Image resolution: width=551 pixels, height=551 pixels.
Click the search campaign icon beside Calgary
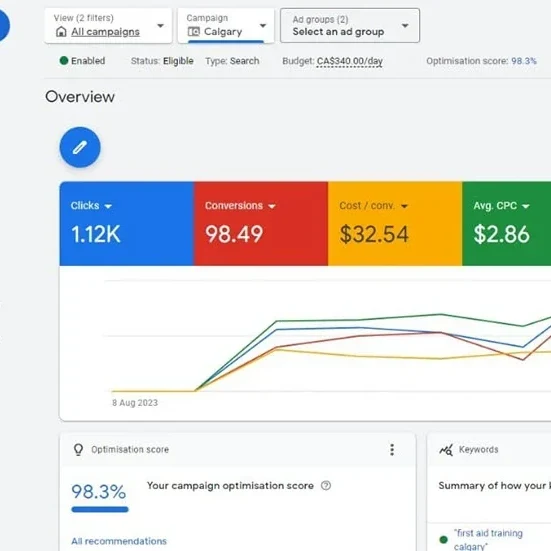(194, 32)
